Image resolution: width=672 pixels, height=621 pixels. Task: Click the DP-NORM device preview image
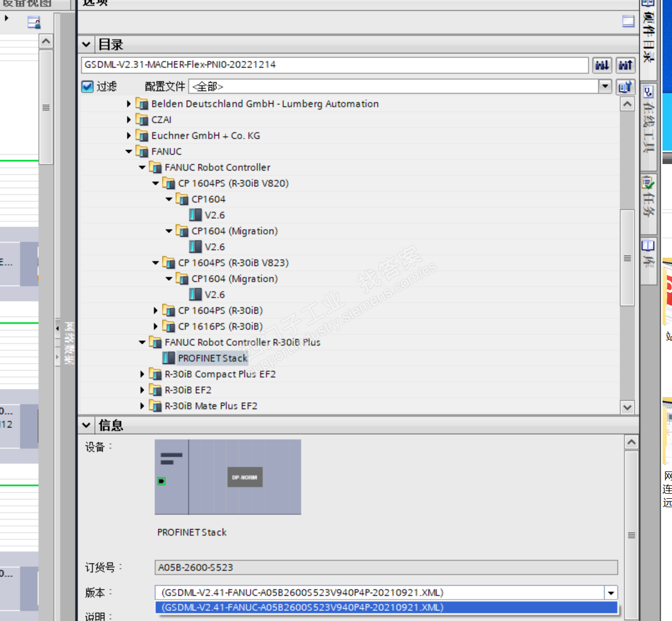(228, 477)
